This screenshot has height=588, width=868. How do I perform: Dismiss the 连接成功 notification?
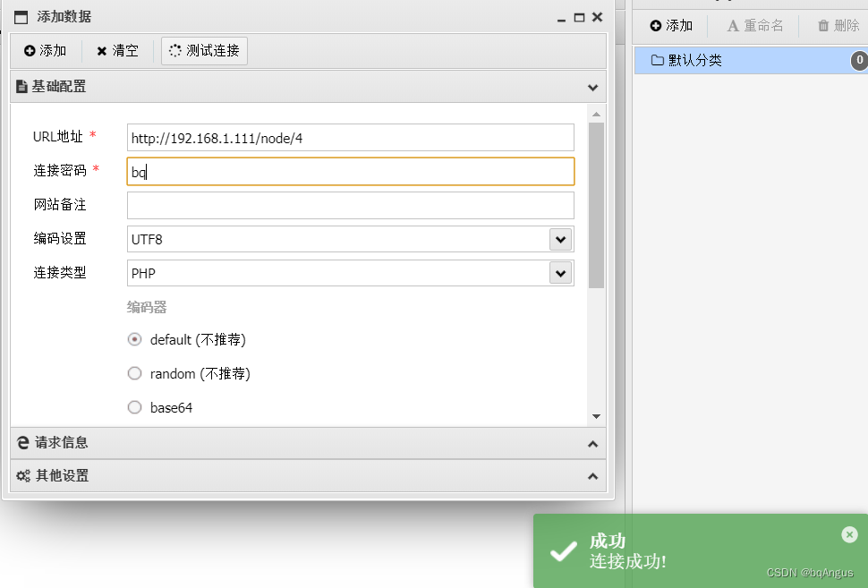pyautogui.click(x=850, y=534)
